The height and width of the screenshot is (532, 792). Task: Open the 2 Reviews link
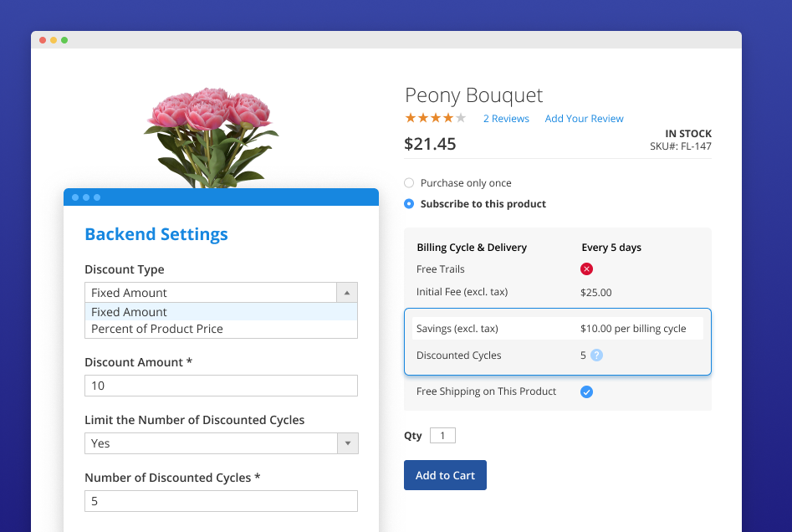point(506,118)
